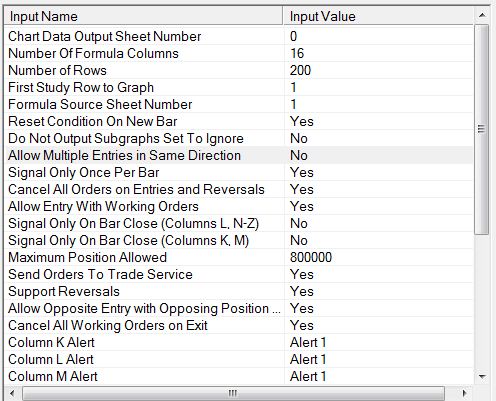This screenshot has width=496, height=401.
Task: Click the vertical scrollbar up arrow
Action: [x=482, y=15]
